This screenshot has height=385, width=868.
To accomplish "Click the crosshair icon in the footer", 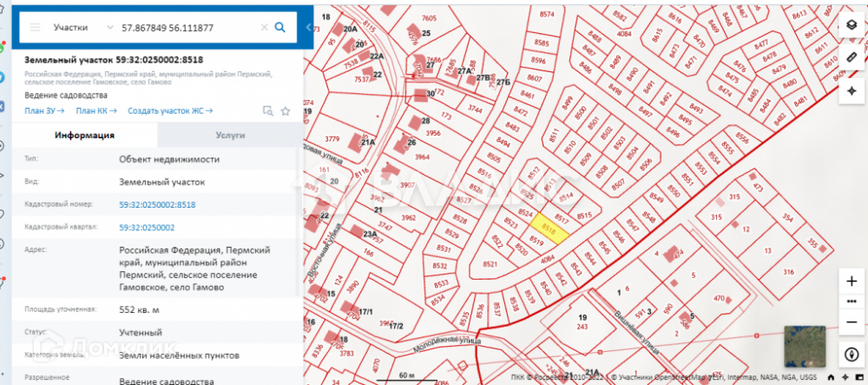I will (845, 378).
